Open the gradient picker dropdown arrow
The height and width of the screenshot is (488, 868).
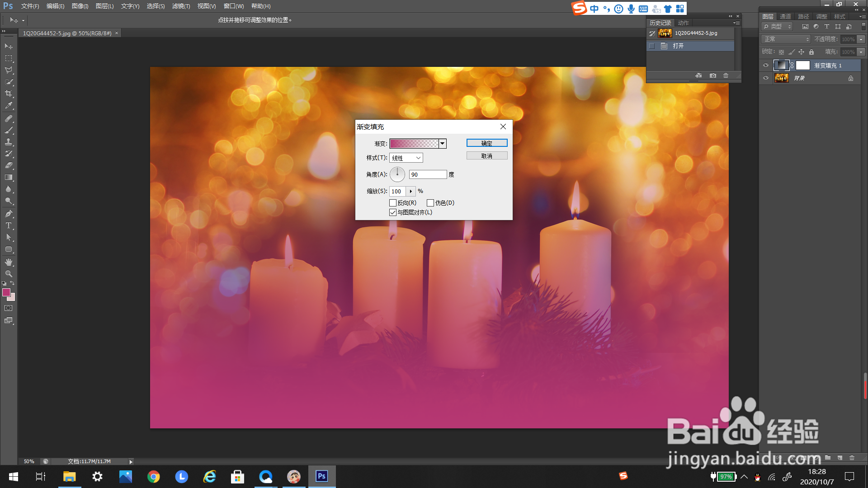(443, 144)
